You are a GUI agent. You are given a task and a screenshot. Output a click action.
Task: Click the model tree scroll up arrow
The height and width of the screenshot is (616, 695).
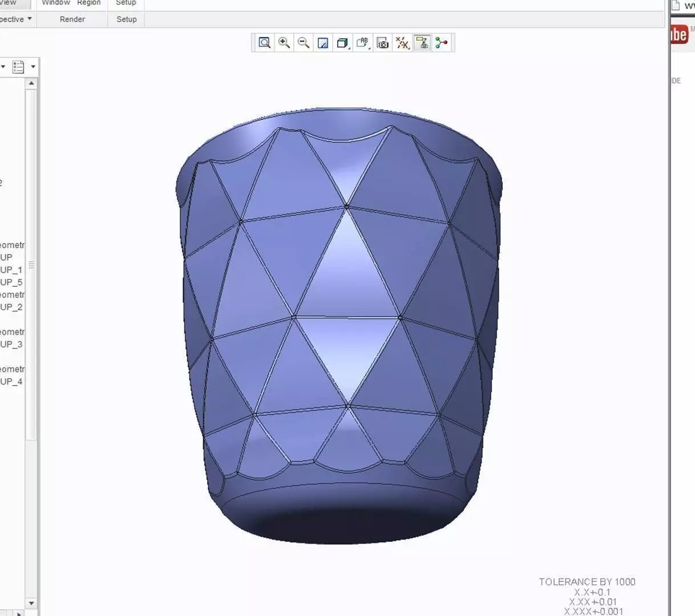tap(31, 83)
